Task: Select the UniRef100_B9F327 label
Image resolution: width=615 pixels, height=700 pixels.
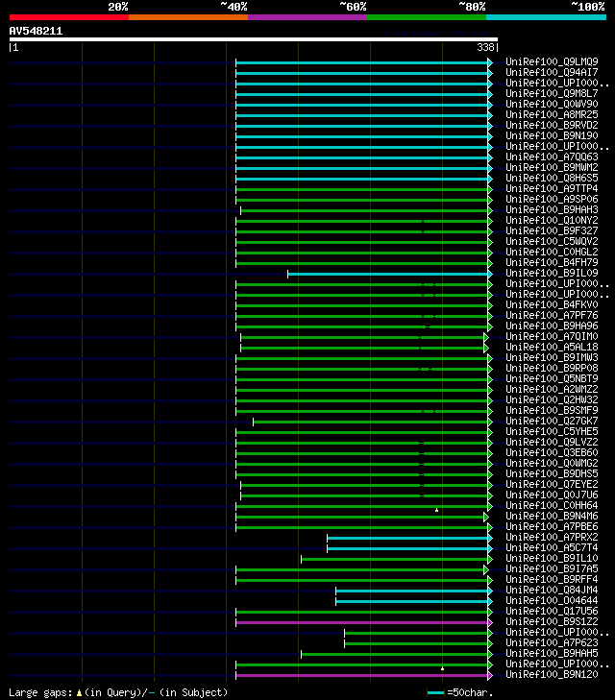Action: tap(552, 230)
